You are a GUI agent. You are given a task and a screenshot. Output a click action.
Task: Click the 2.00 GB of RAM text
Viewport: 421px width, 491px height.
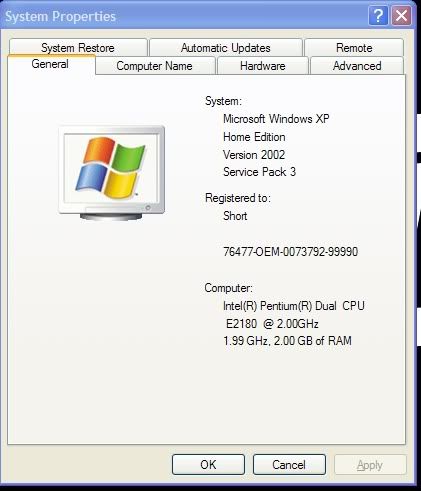pyautogui.click(x=313, y=341)
